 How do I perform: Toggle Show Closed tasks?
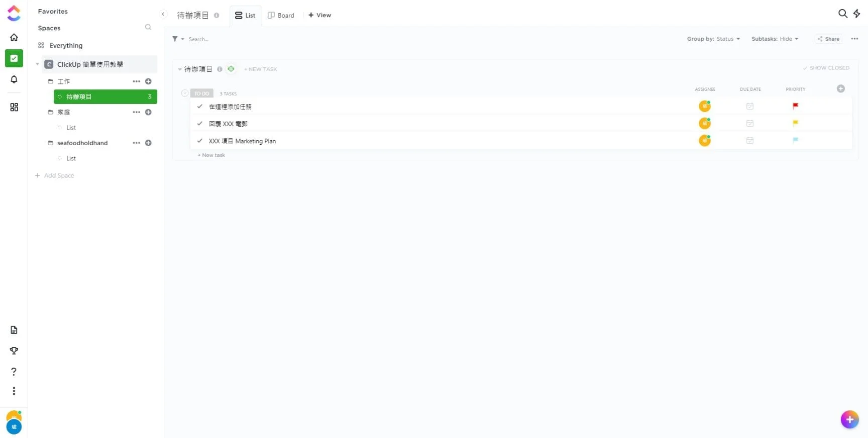[826, 68]
